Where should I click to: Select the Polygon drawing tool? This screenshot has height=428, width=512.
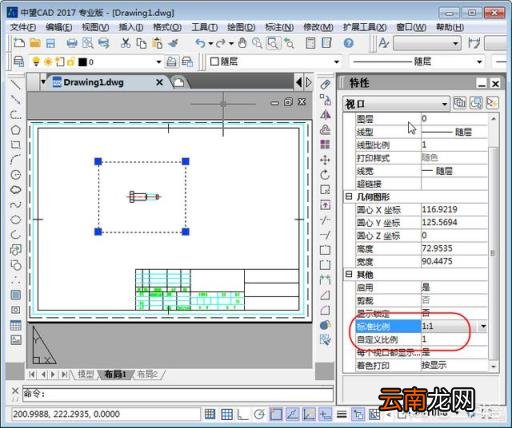pos(16,130)
